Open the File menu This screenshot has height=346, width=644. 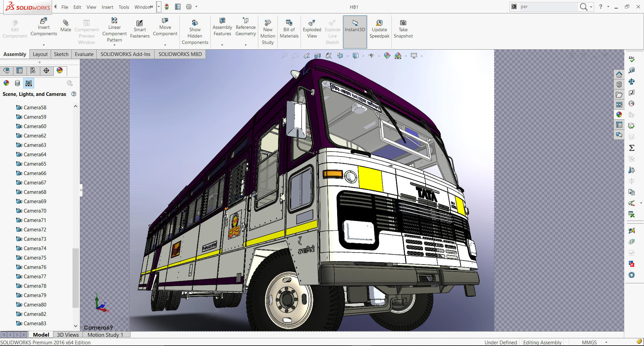[x=65, y=7]
